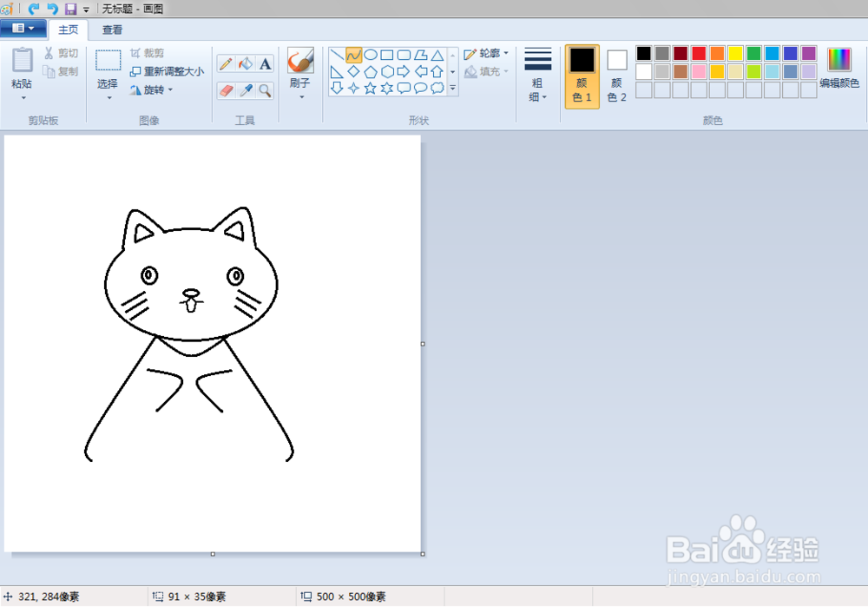This screenshot has height=607, width=868.
Task: Select the Pencil tool
Action: pos(226,63)
